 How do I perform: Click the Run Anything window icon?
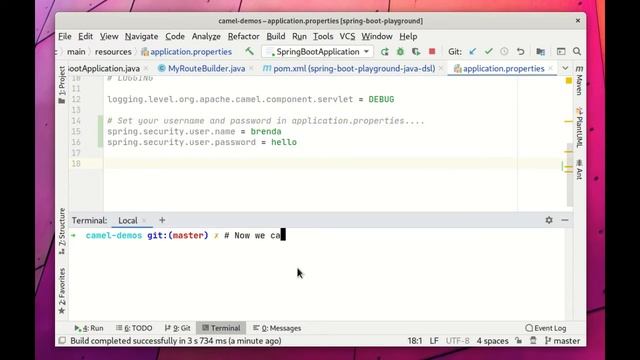(561, 52)
